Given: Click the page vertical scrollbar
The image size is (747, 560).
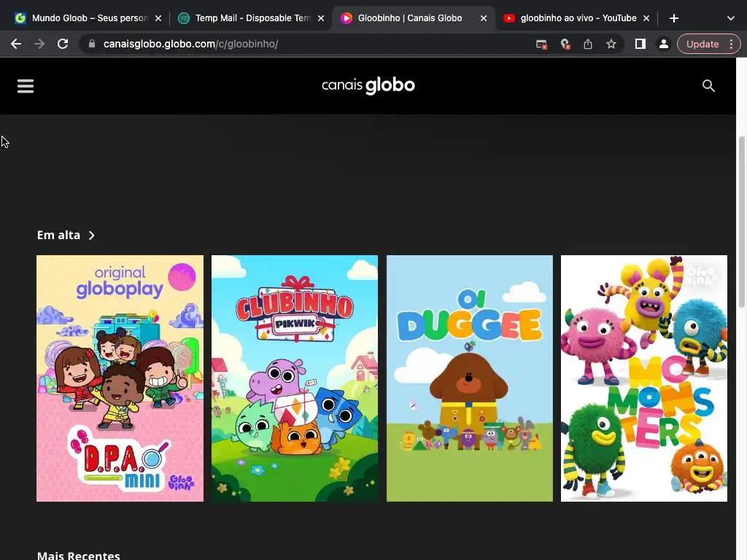Looking at the screenshot, I should 741,222.
